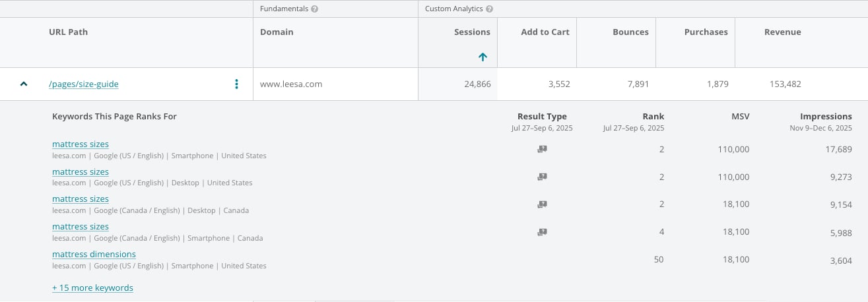Select rank 50 for mattress dimensions
The height and width of the screenshot is (302, 868).
659,260
